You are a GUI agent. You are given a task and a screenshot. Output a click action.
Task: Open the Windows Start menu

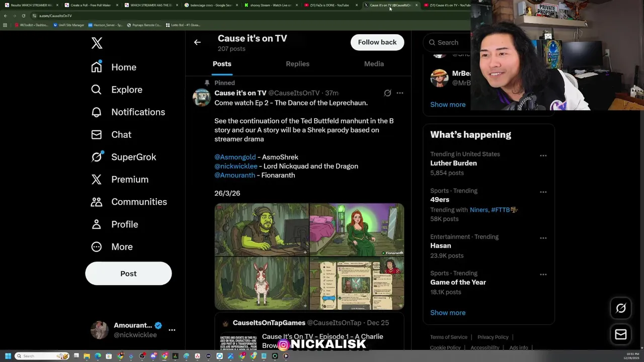coord(8,356)
